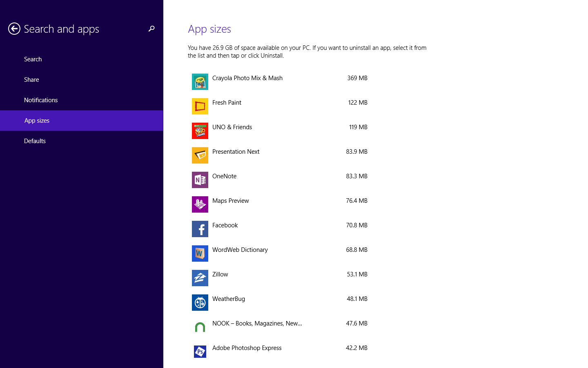Select the App sizes menu item
The width and height of the screenshot is (588, 368).
(82, 121)
